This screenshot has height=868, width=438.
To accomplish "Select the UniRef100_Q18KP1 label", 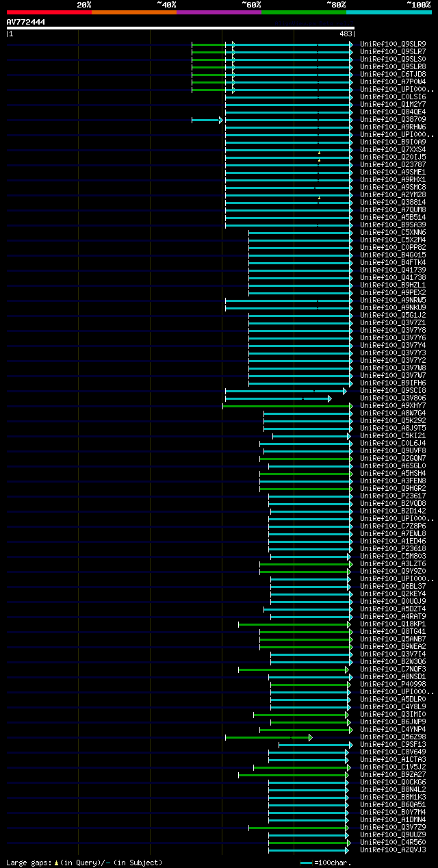I will [393, 624].
